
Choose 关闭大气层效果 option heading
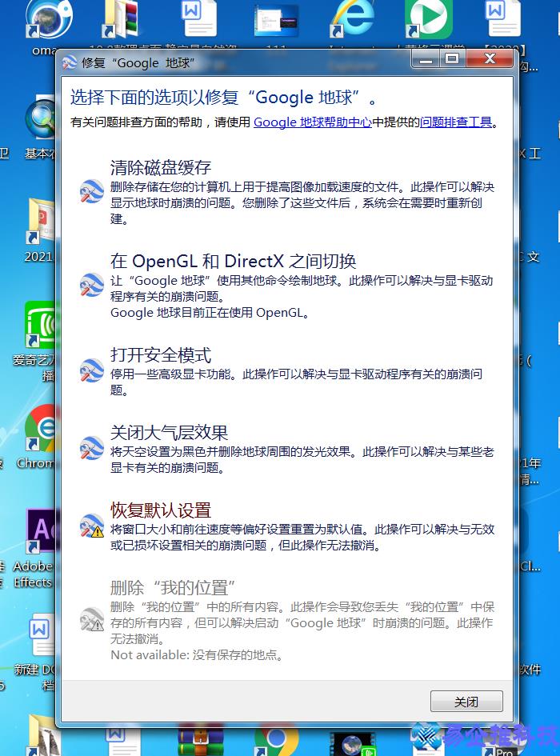point(169,433)
